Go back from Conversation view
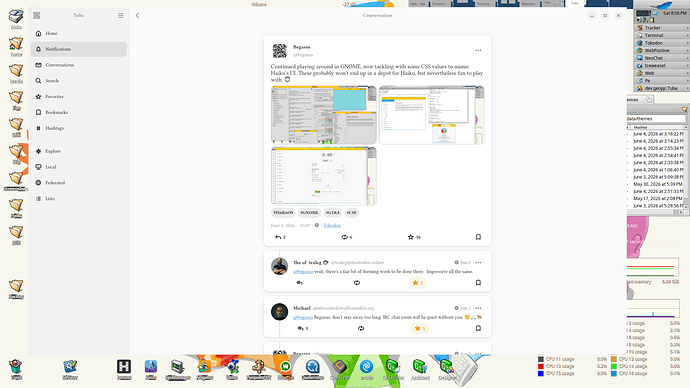 click(x=137, y=15)
